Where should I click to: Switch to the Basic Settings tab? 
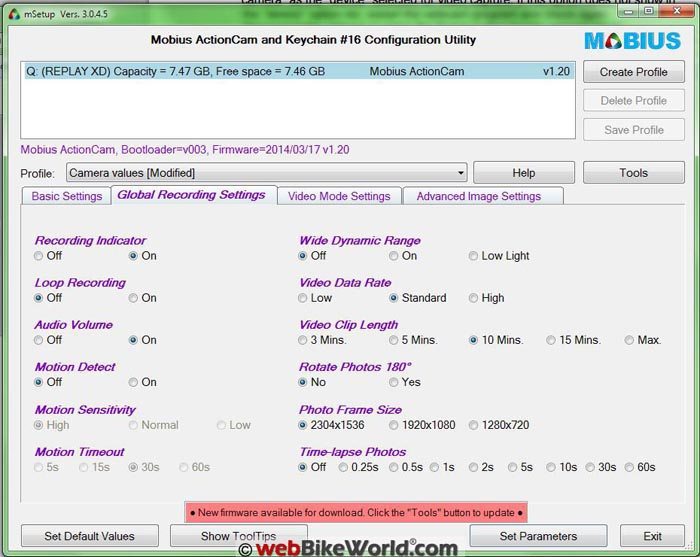tap(67, 196)
